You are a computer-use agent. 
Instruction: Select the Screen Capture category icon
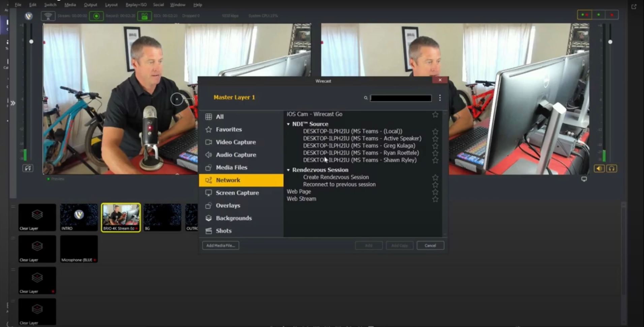coord(209,193)
